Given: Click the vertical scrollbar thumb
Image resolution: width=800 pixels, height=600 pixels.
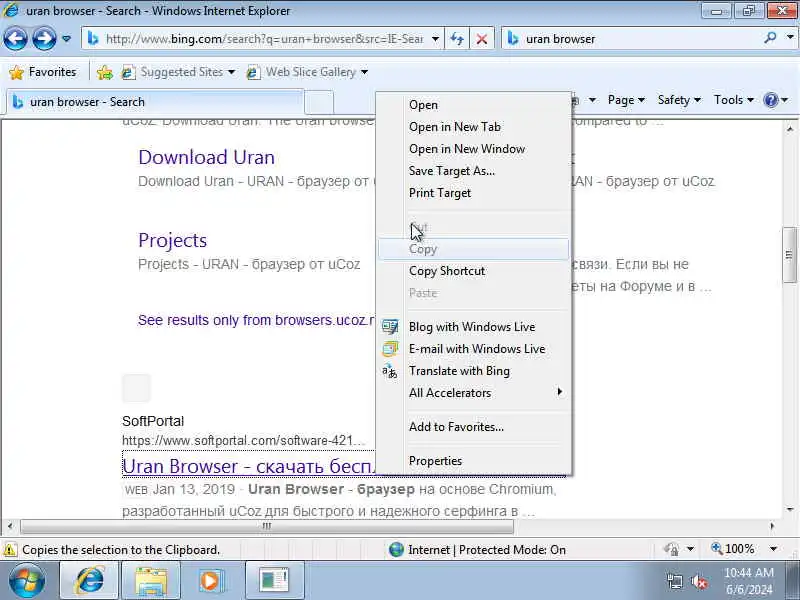Looking at the screenshot, I should pos(789,255).
